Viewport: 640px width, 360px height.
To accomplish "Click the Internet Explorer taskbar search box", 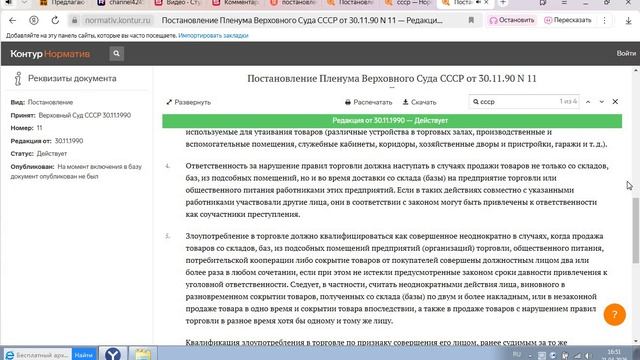I will point(38,355).
